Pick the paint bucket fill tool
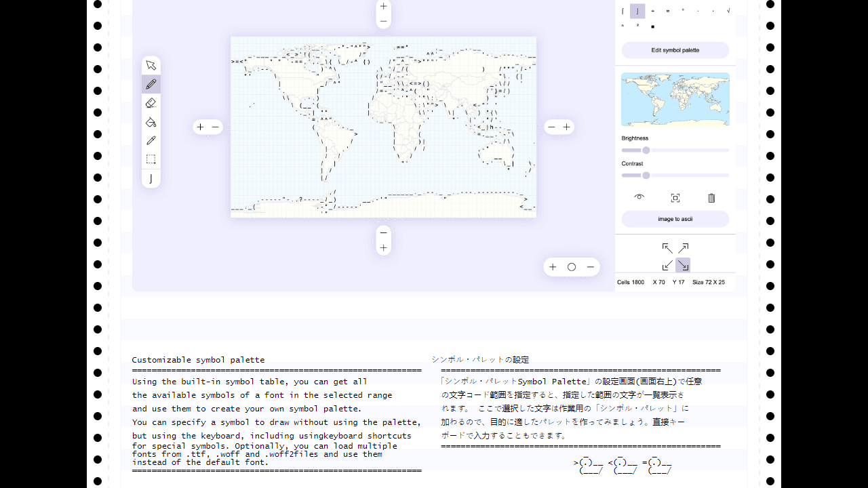The height and width of the screenshot is (488, 868). (151, 122)
